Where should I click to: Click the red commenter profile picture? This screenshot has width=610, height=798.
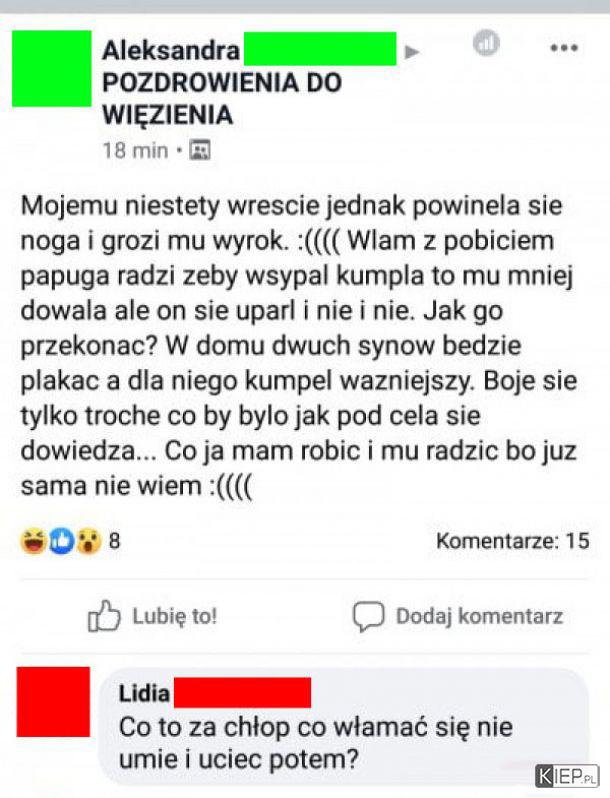tap(53, 702)
